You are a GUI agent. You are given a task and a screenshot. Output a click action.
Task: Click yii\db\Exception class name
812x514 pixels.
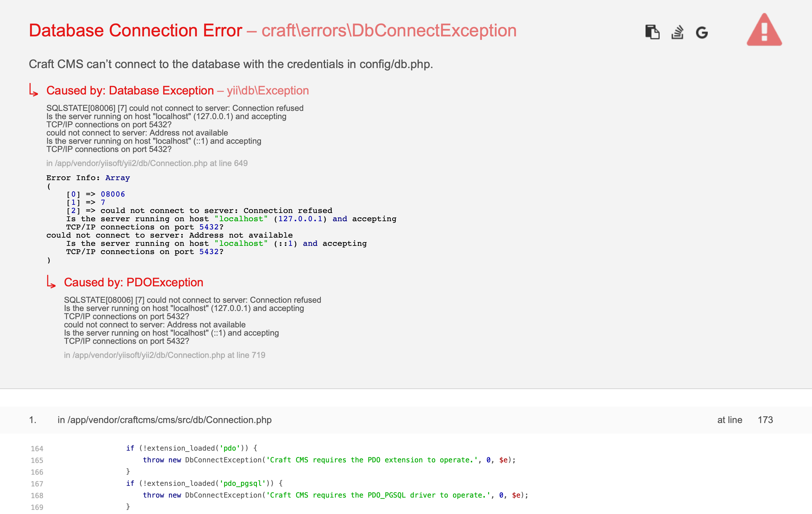(268, 90)
